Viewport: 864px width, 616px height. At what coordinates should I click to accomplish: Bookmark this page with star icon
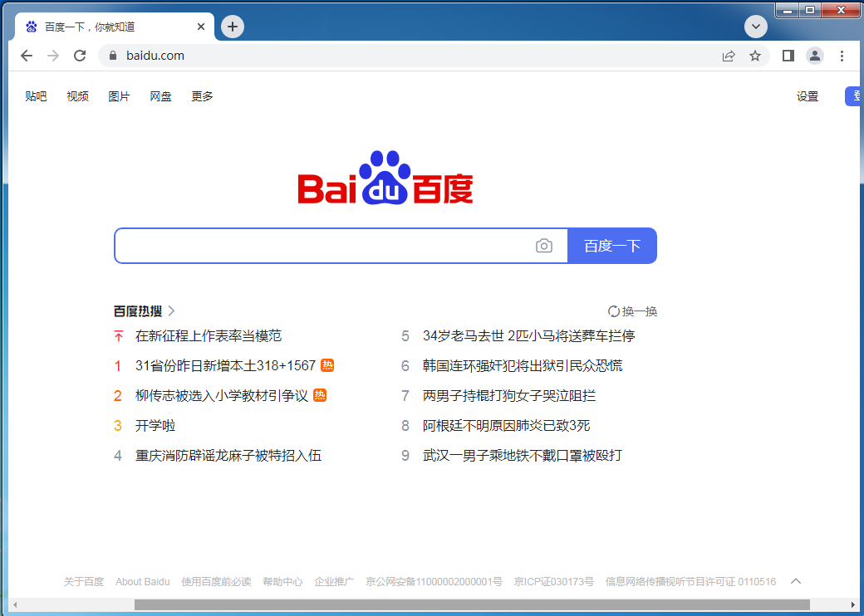pos(755,56)
